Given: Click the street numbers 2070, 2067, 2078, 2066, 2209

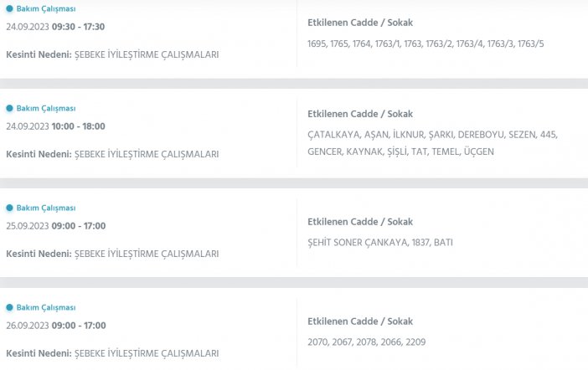Looking at the screenshot, I should click(367, 342).
